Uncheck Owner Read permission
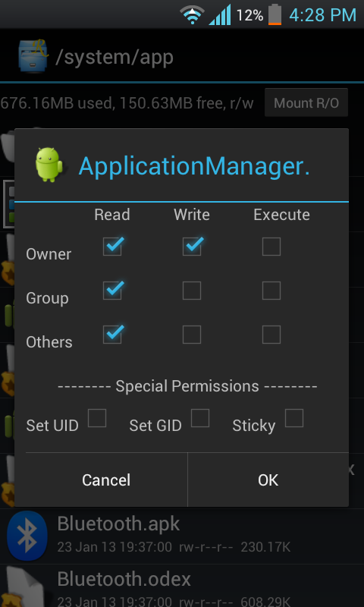Image resolution: width=364 pixels, height=607 pixels. click(112, 247)
